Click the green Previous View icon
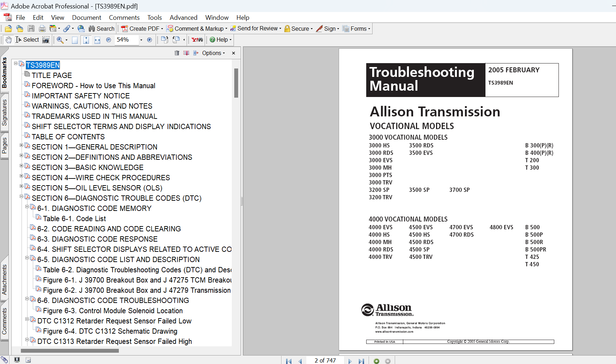This screenshot has height=364, width=616. (376, 361)
